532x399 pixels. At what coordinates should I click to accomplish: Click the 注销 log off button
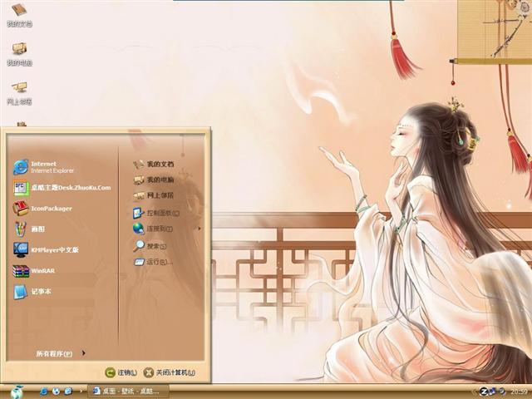coord(121,372)
